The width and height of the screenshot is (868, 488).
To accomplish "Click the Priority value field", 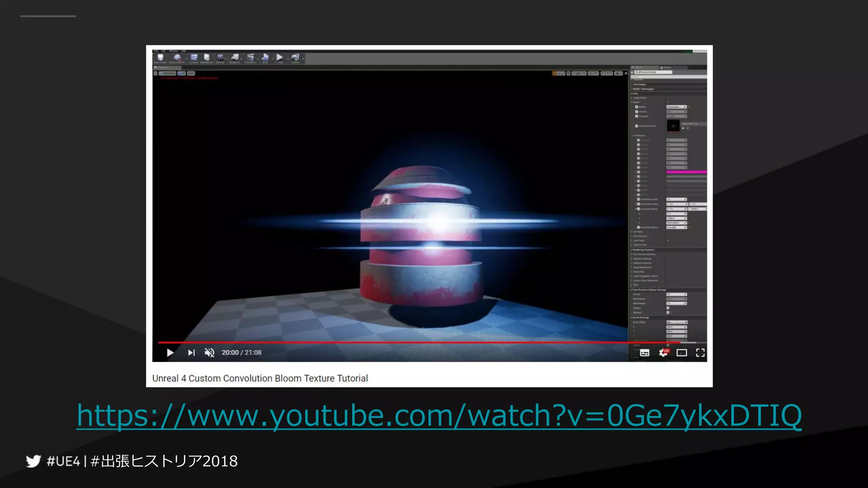I will (x=676, y=294).
